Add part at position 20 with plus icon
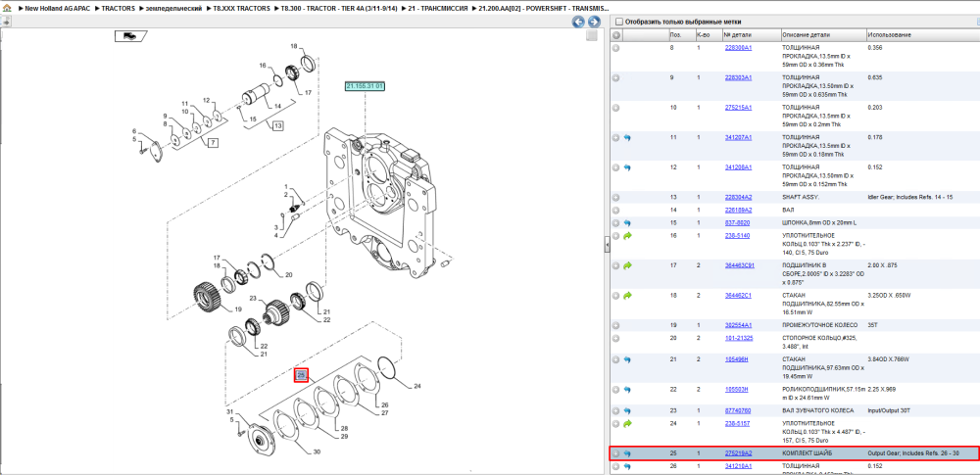Viewport: 980px width, 475px height. pyautogui.click(x=616, y=338)
